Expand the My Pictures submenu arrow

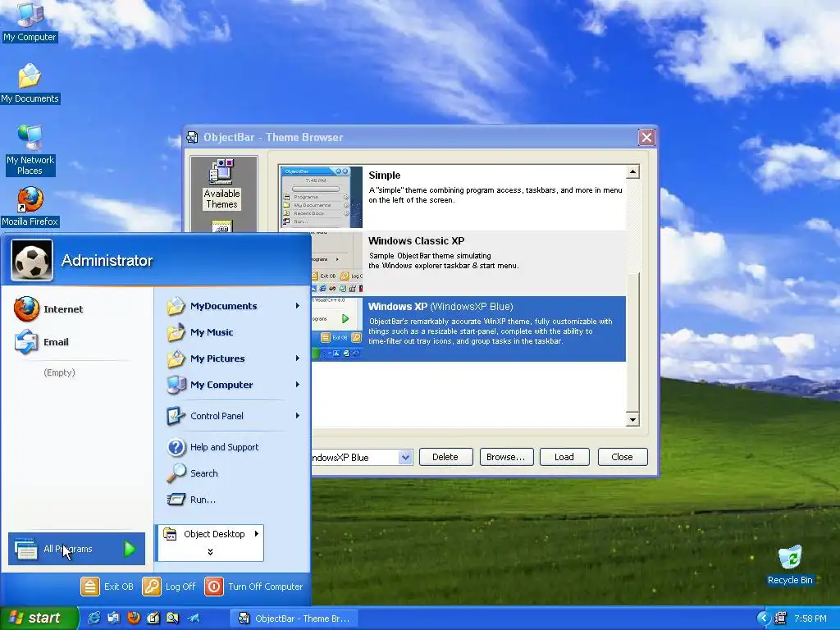[x=297, y=358]
